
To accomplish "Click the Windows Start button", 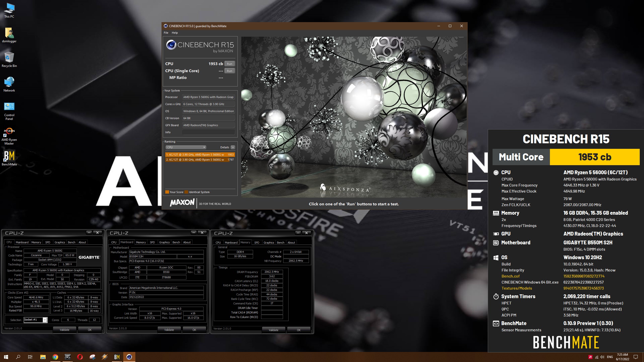I will click(6, 357).
